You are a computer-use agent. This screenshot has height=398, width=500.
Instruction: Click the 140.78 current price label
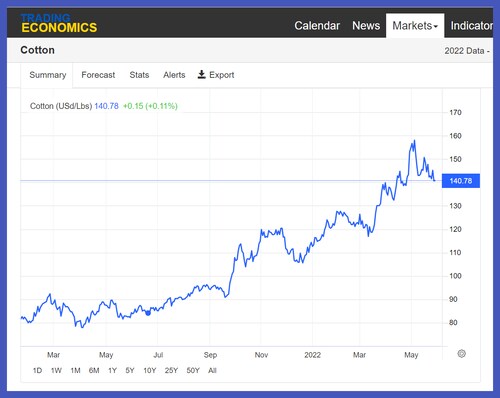[461, 181]
